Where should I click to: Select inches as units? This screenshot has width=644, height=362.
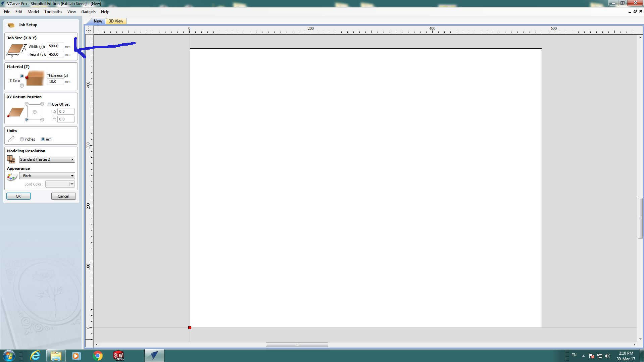22,139
